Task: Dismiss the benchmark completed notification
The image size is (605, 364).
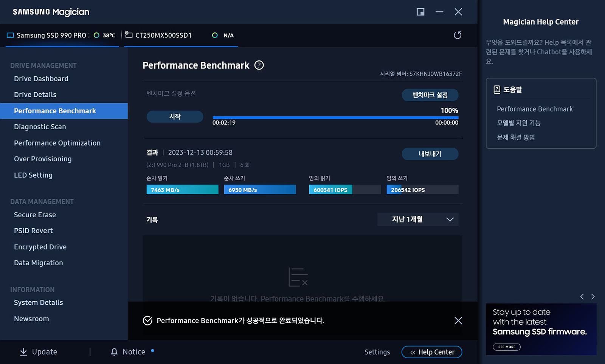Action: tap(458, 321)
